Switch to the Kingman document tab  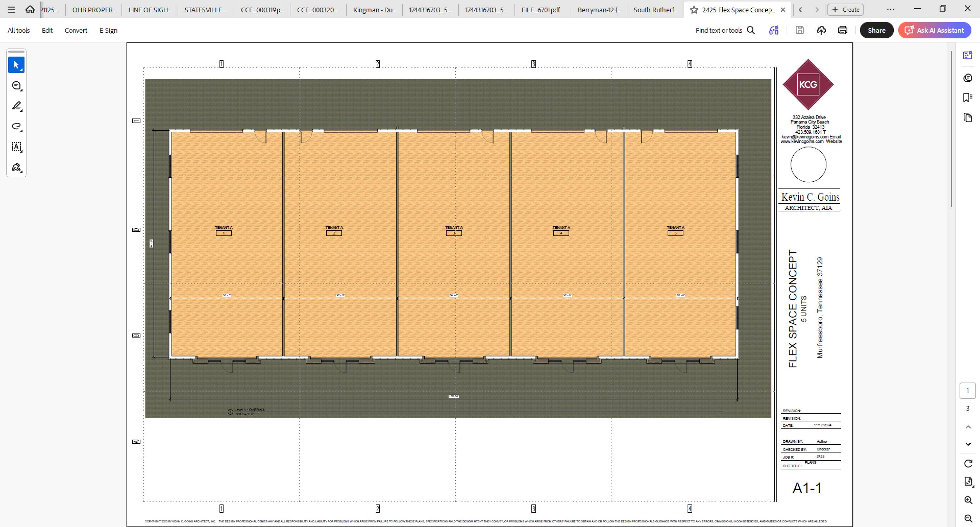(374, 10)
